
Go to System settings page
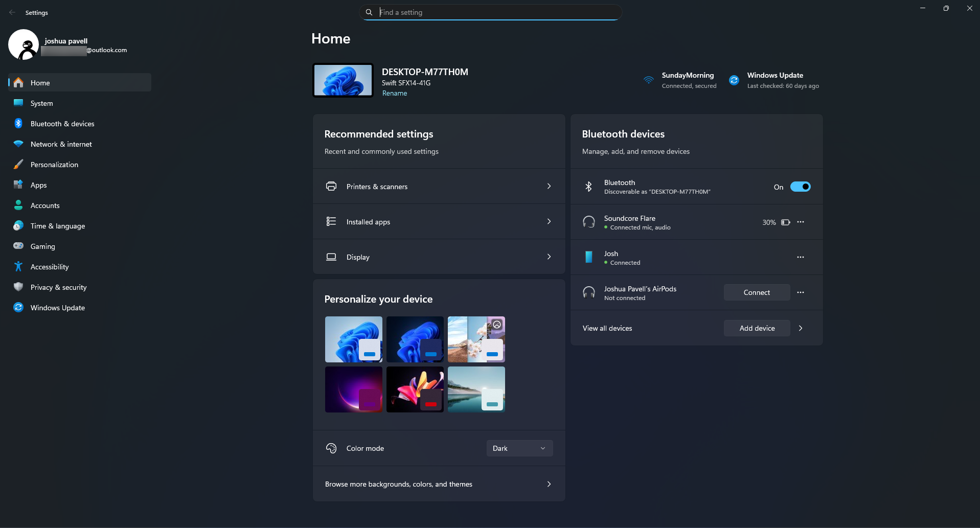(x=80, y=103)
